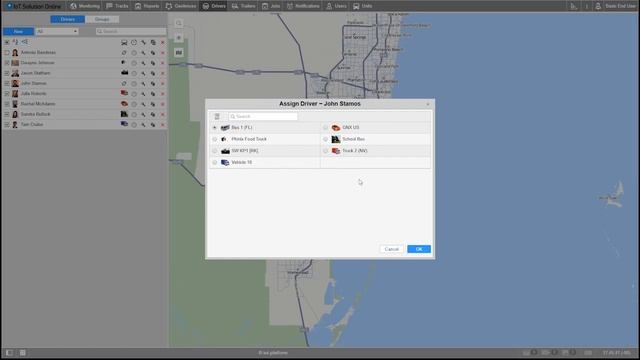This screenshot has height=360, width=640.
Task: Open the Jobs tab
Action: pyautogui.click(x=271, y=6)
